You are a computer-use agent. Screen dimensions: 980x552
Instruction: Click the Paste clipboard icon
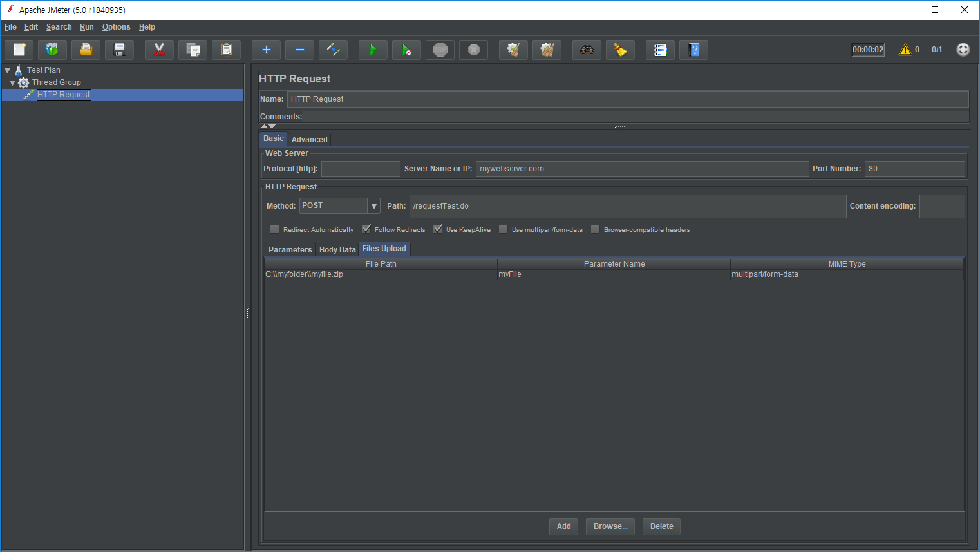tap(226, 50)
